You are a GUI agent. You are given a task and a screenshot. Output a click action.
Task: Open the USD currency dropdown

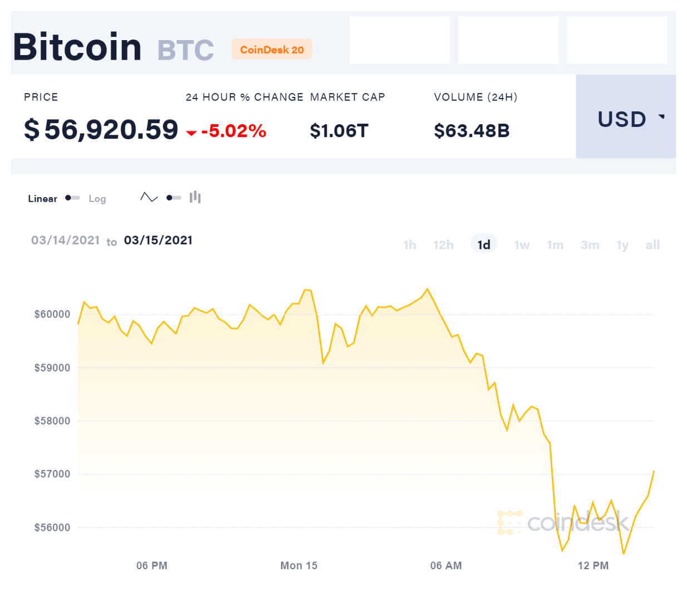click(x=625, y=119)
